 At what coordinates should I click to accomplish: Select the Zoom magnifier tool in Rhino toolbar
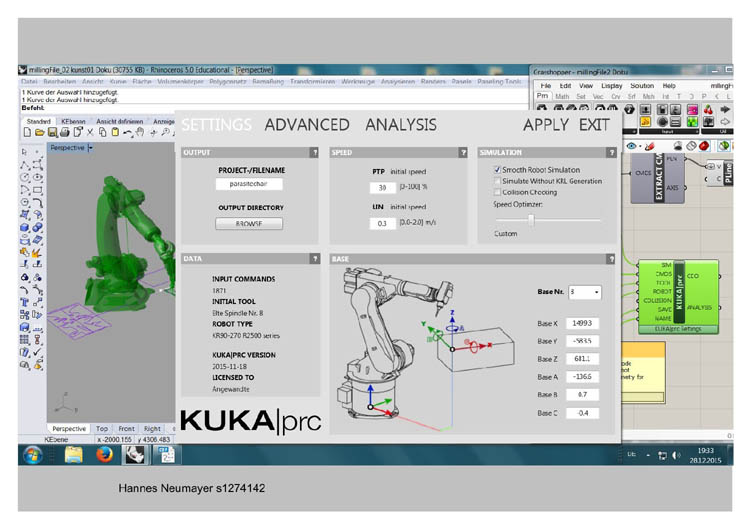coord(165,132)
